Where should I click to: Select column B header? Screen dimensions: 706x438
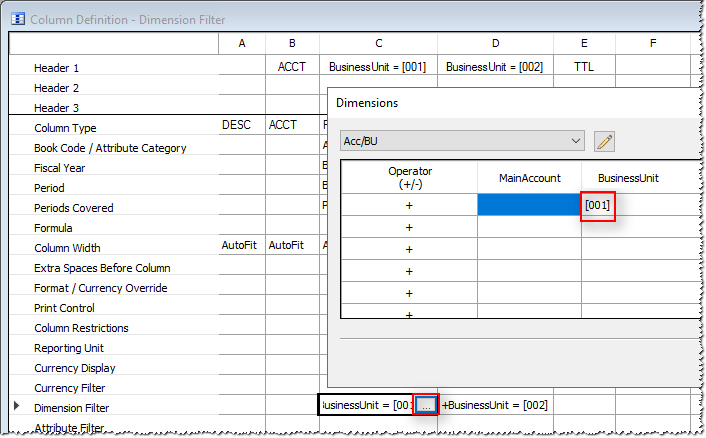click(x=291, y=44)
